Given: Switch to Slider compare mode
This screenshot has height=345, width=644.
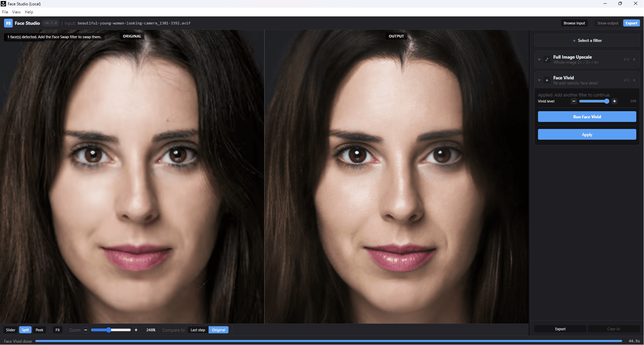Looking at the screenshot, I should pos(10,330).
